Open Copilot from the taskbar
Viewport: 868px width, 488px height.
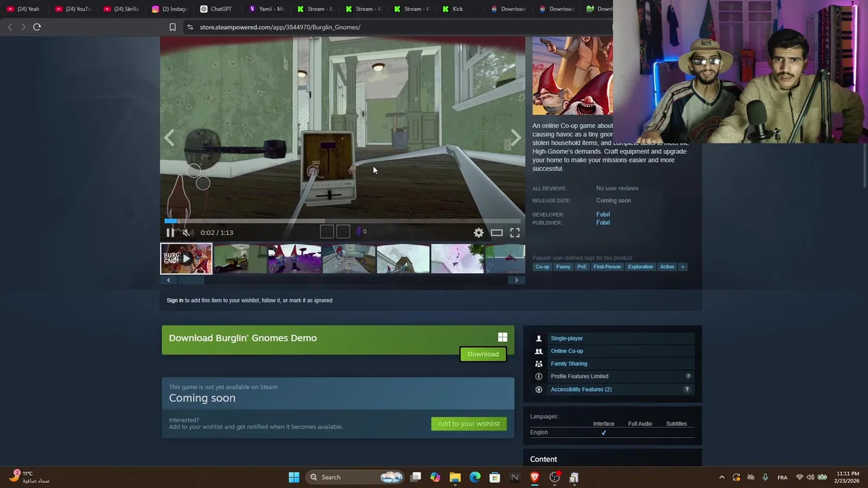coord(435,477)
